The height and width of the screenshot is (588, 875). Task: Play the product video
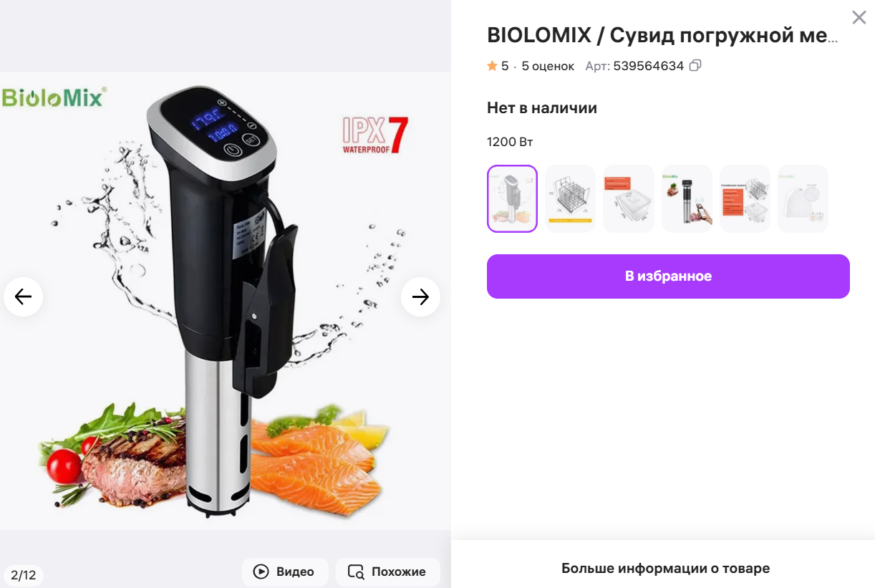click(285, 572)
